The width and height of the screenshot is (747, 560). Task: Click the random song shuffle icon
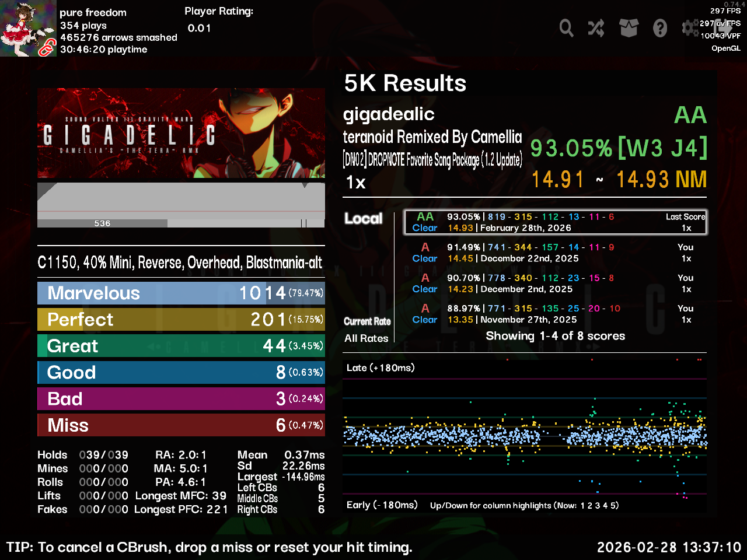596,27
